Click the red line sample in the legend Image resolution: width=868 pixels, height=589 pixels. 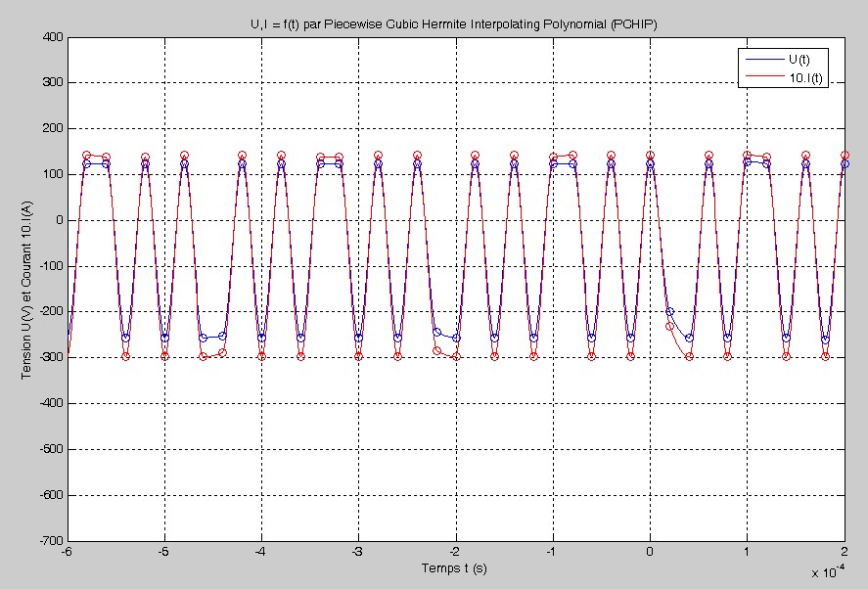(764, 77)
